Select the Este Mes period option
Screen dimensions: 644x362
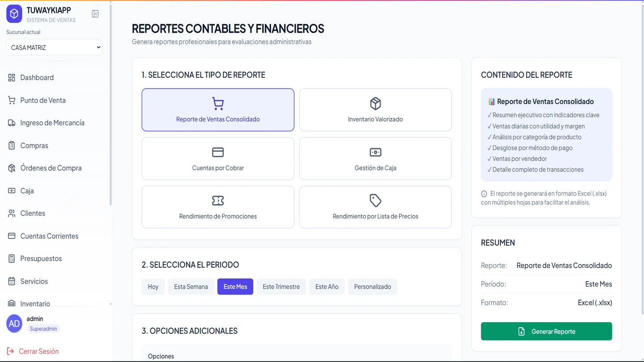[235, 287]
